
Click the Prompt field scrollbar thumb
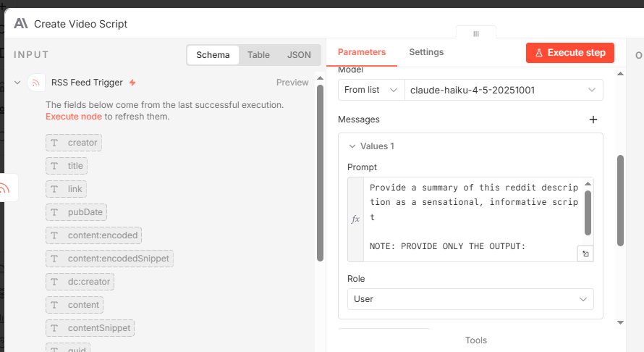[x=588, y=213]
